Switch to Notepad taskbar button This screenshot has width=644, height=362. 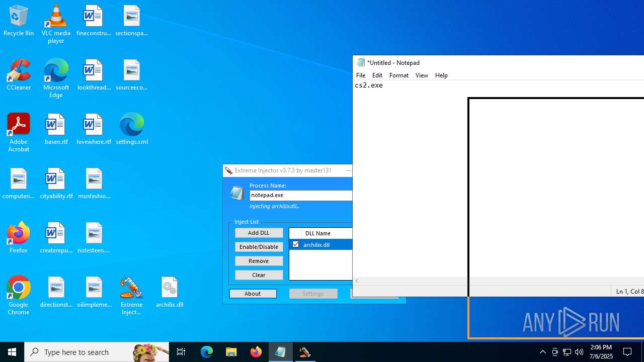click(x=280, y=352)
